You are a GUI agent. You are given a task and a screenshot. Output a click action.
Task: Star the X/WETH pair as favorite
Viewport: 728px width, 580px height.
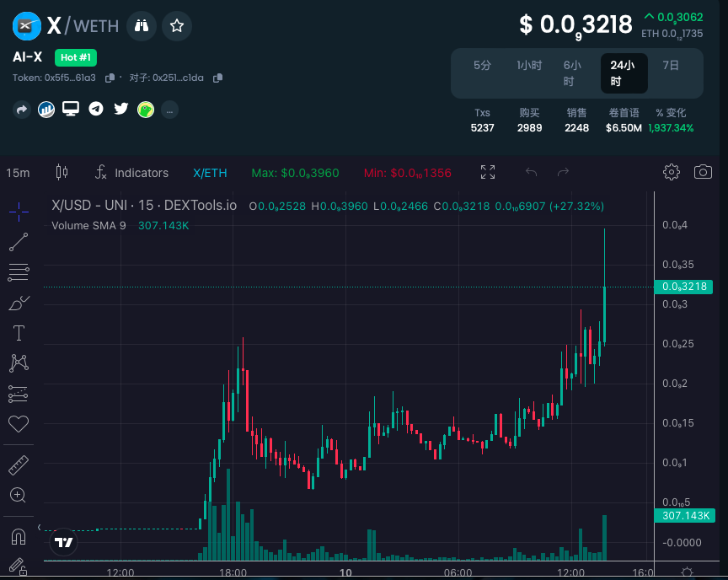click(177, 26)
